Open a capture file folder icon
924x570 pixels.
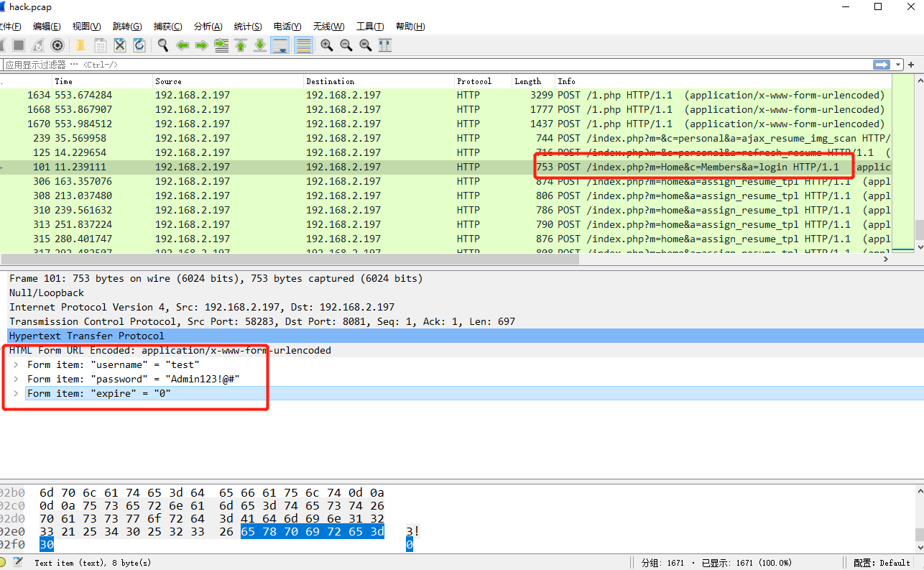click(80, 45)
